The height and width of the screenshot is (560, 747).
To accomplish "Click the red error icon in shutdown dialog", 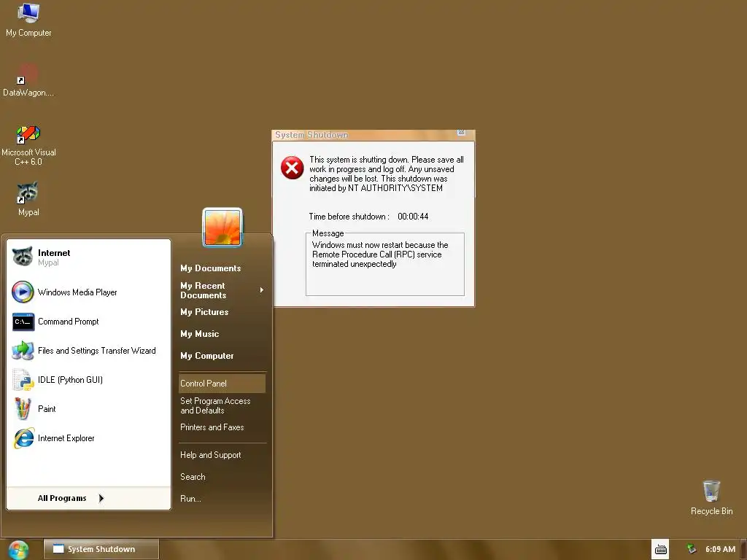I will [292, 168].
